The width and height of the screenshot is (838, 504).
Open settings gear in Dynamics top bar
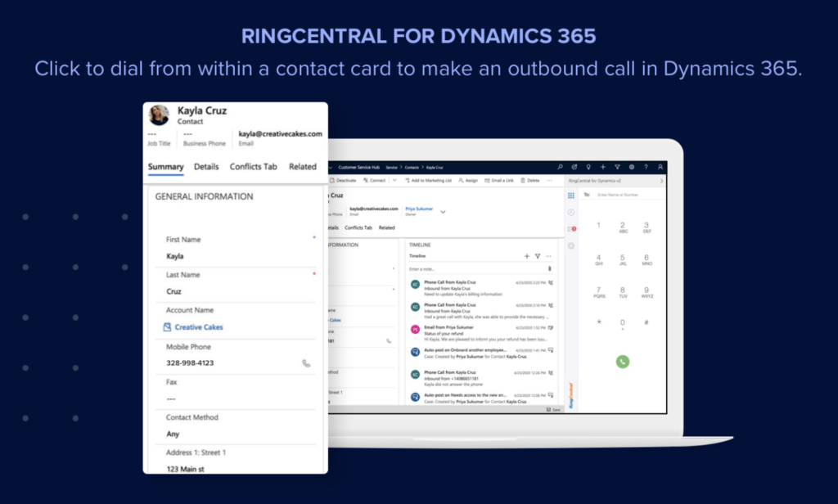point(631,167)
